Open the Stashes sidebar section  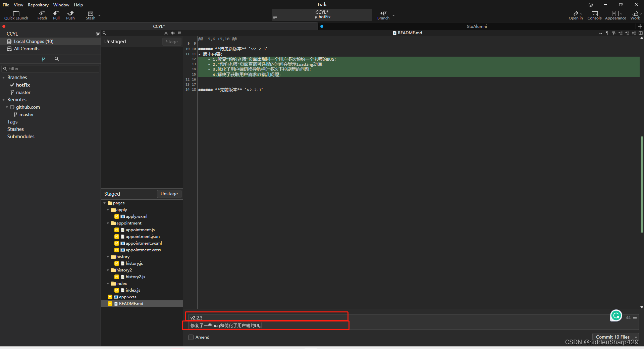tap(15, 129)
